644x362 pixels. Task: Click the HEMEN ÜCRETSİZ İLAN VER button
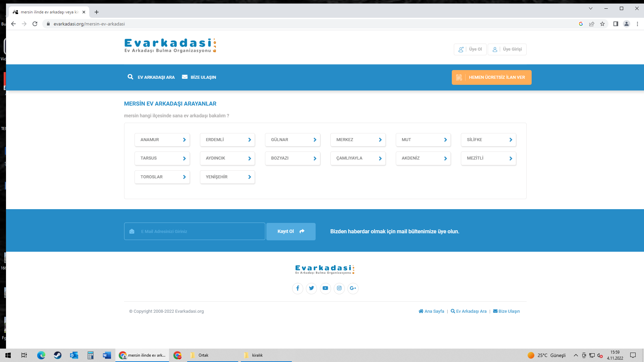click(491, 77)
